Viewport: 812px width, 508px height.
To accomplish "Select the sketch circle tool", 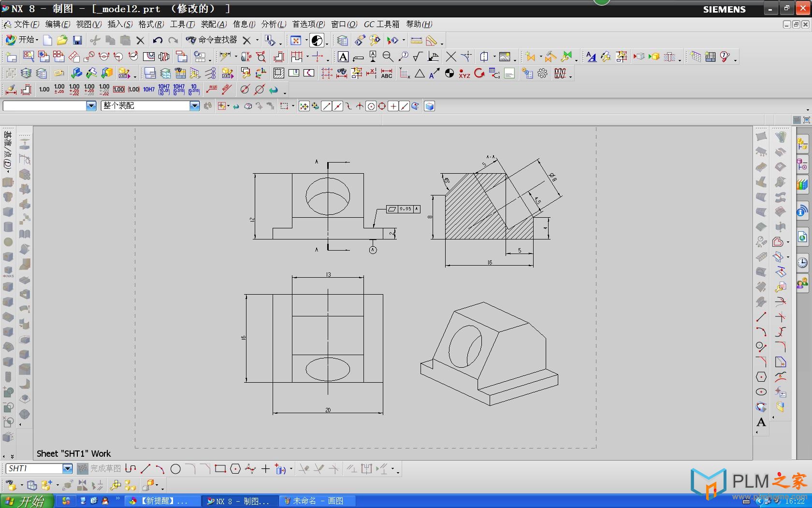I will click(x=175, y=469).
